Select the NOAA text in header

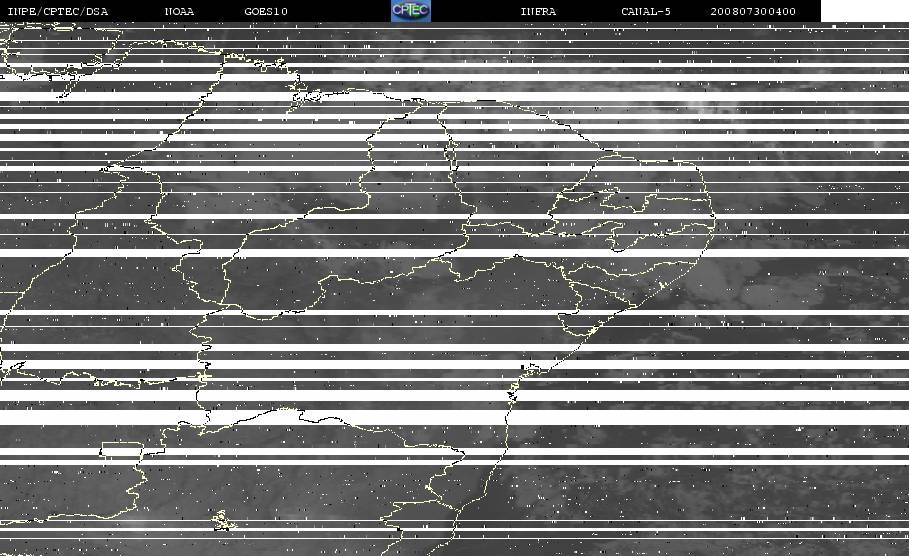tap(179, 12)
